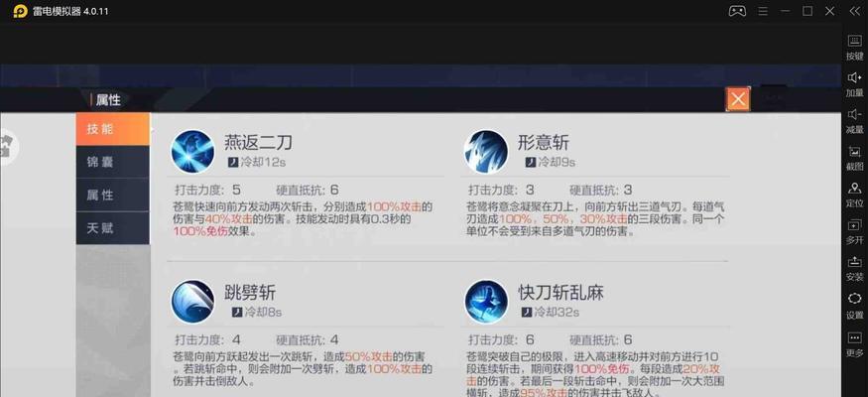Click the 跳劈斩 skill icon
The height and width of the screenshot is (397, 868).
tap(192, 302)
